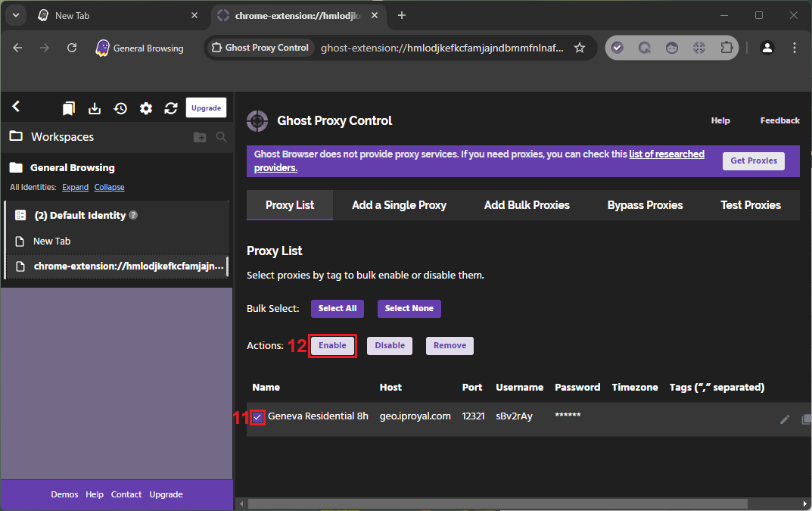Click the Get Proxies button

[754, 160]
